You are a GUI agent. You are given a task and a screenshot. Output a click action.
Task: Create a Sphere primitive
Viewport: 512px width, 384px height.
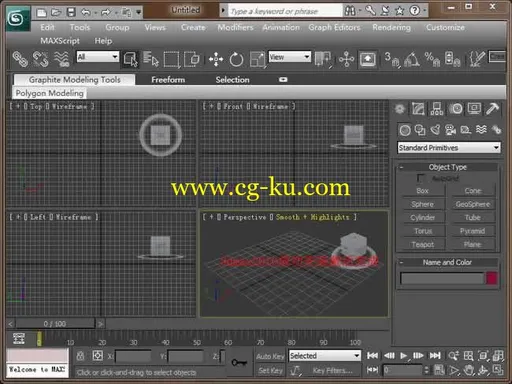(422, 204)
